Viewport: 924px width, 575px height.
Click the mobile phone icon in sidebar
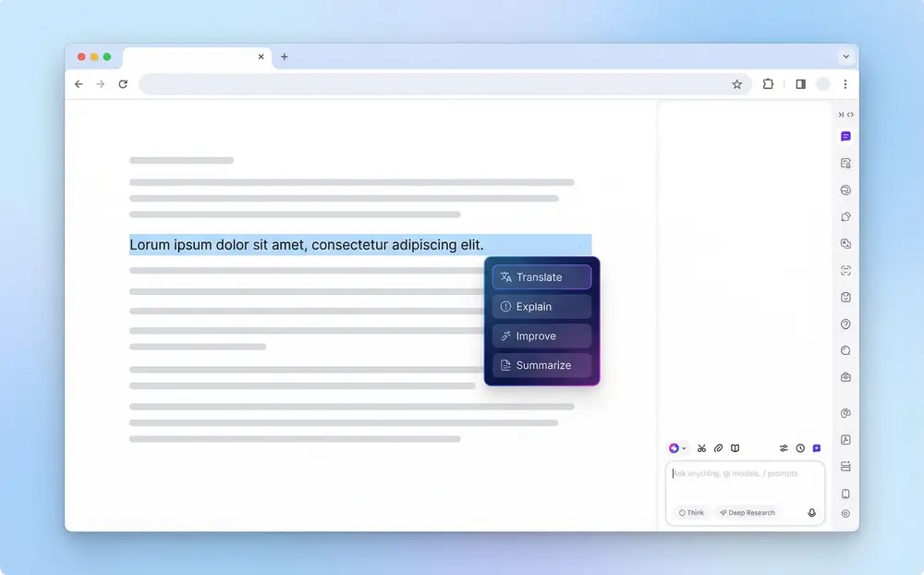click(x=845, y=494)
